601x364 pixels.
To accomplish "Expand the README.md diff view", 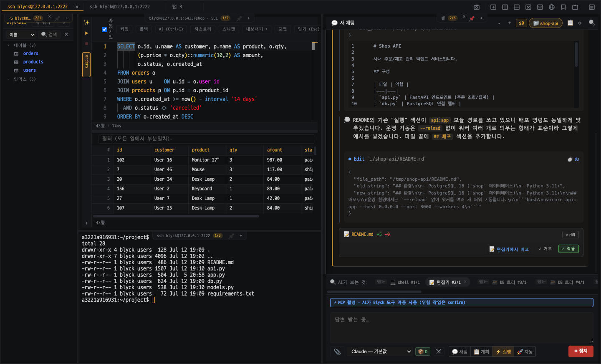I will (570, 235).
